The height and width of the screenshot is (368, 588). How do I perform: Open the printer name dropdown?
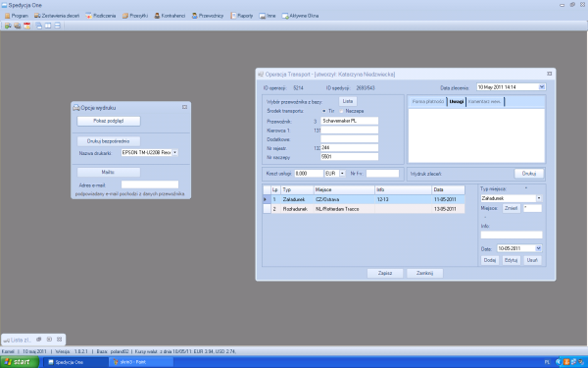(x=175, y=152)
